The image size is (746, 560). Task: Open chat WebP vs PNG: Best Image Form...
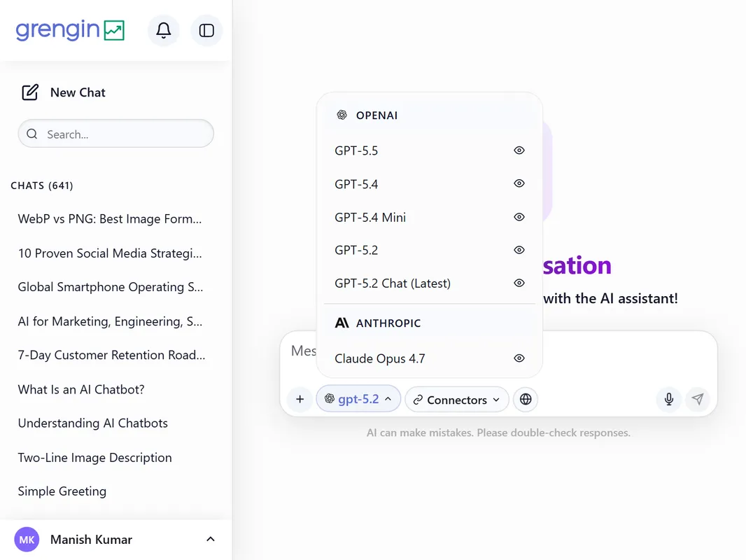tap(110, 219)
